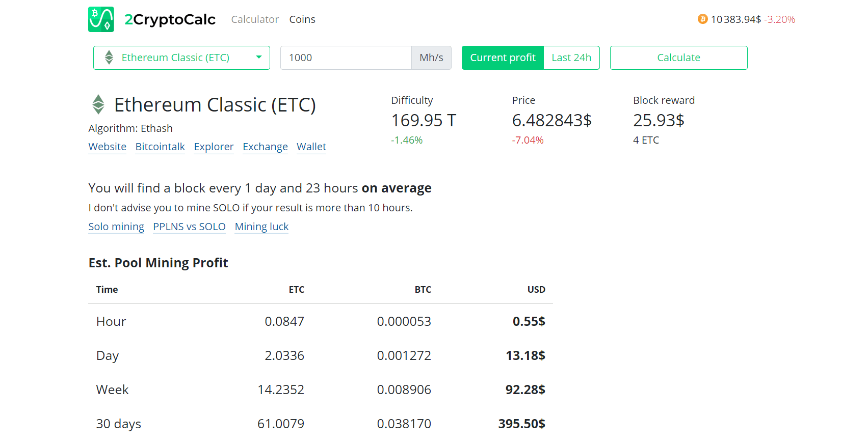Open the Solo mining link
This screenshot has height=444, width=868.
[x=116, y=227]
